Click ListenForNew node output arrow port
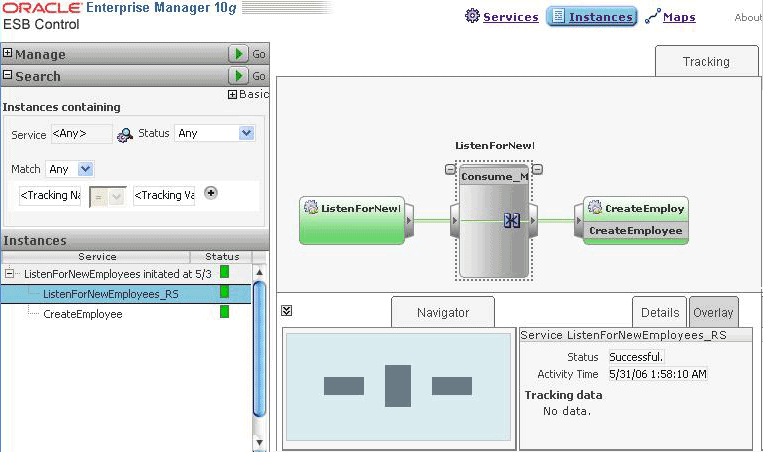This screenshot has width=763, height=452. coord(409,221)
